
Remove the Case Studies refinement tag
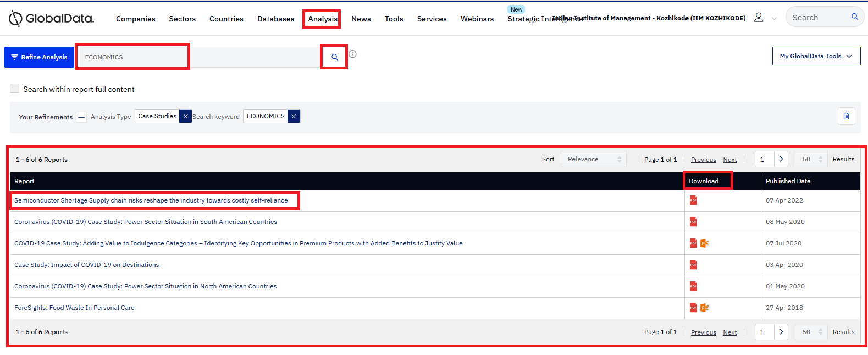coord(185,116)
